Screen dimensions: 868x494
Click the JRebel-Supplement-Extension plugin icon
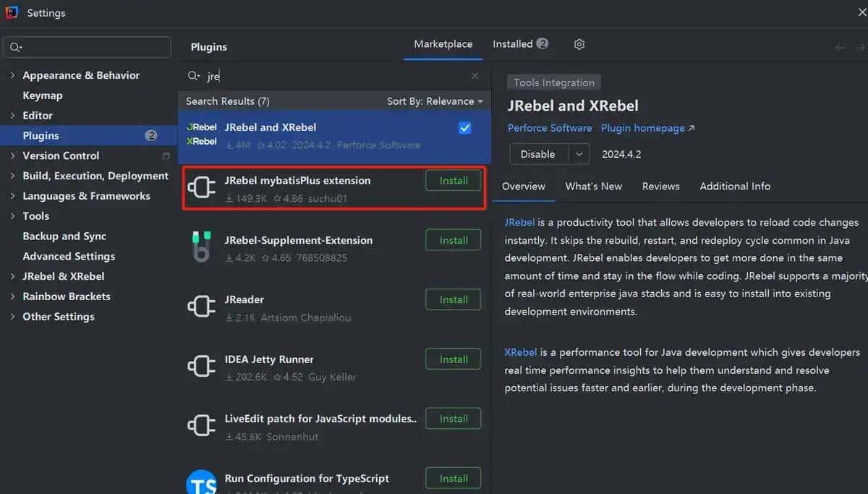(202, 247)
